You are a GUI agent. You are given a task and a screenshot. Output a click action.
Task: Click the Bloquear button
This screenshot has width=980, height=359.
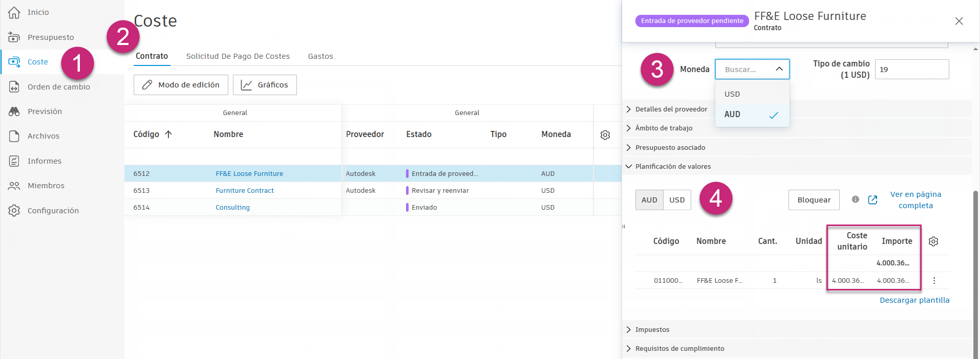click(x=814, y=200)
